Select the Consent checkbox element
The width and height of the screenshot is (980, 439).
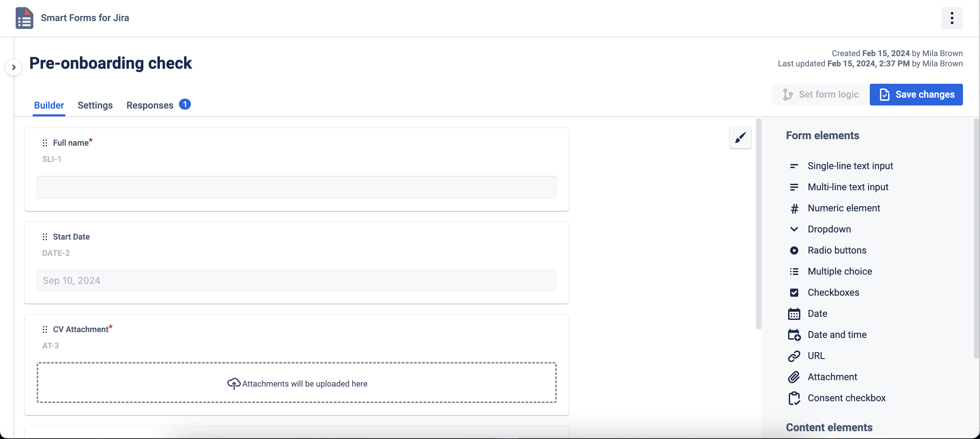[x=847, y=398]
